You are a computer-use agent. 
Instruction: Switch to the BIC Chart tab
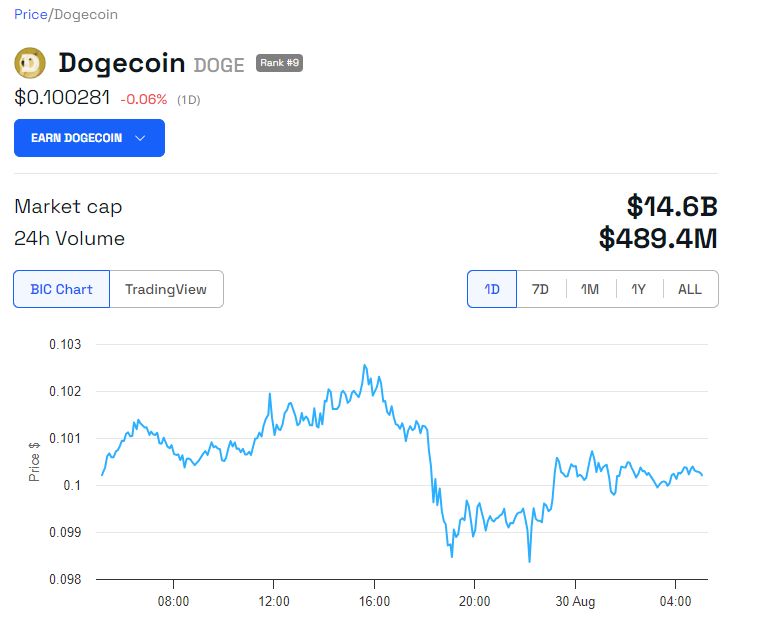click(x=61, y=289)
